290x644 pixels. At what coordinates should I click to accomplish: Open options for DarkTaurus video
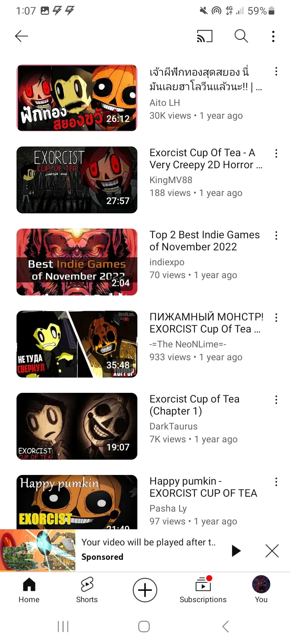[276, 400]
